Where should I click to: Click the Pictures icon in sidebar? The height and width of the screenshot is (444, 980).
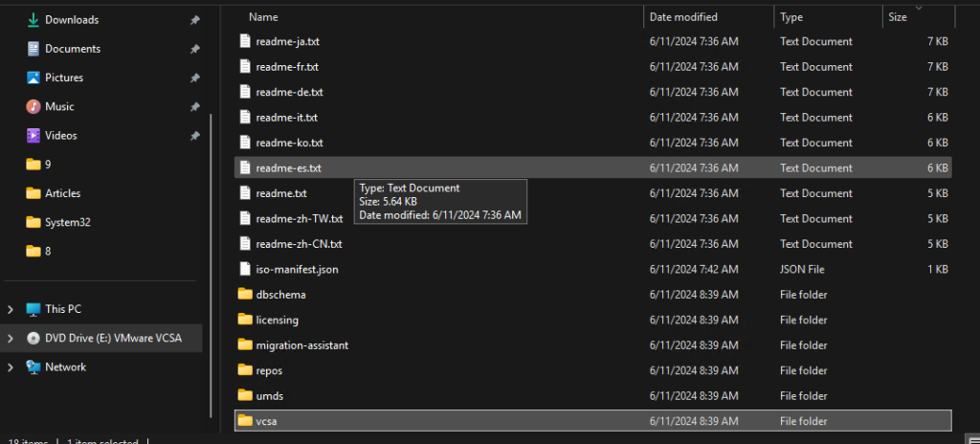tap(33, 78)
